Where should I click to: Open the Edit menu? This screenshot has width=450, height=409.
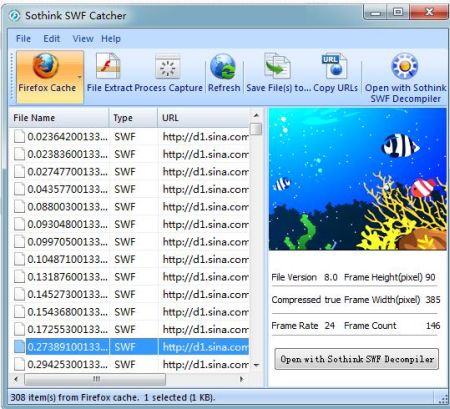(x=52, y=39)
